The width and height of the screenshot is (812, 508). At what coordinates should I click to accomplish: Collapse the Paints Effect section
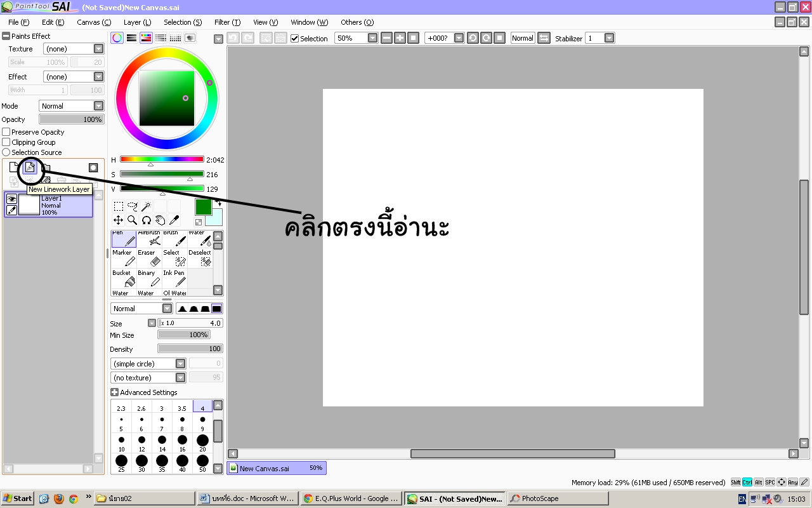point(6,36)
